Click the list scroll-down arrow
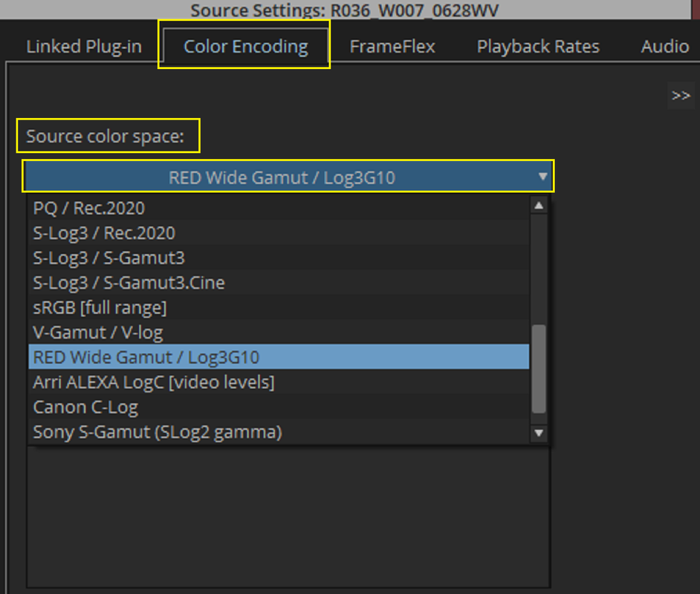 click(x=539, y=433)
